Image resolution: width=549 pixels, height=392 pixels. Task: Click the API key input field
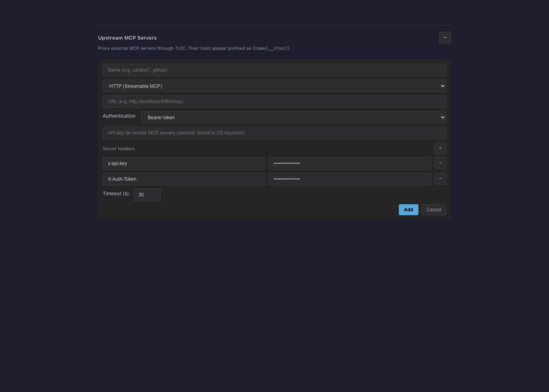tap(274, 133)
